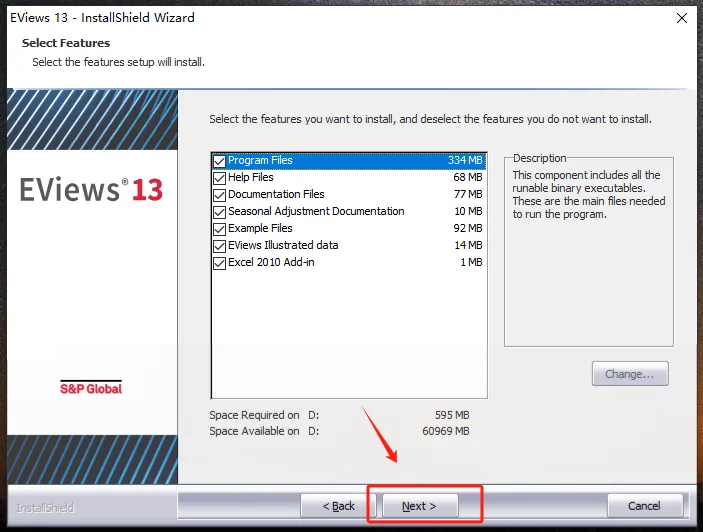703x532 pixels.
Task: Click the 334 MB size value
Action: pos(465,160)
